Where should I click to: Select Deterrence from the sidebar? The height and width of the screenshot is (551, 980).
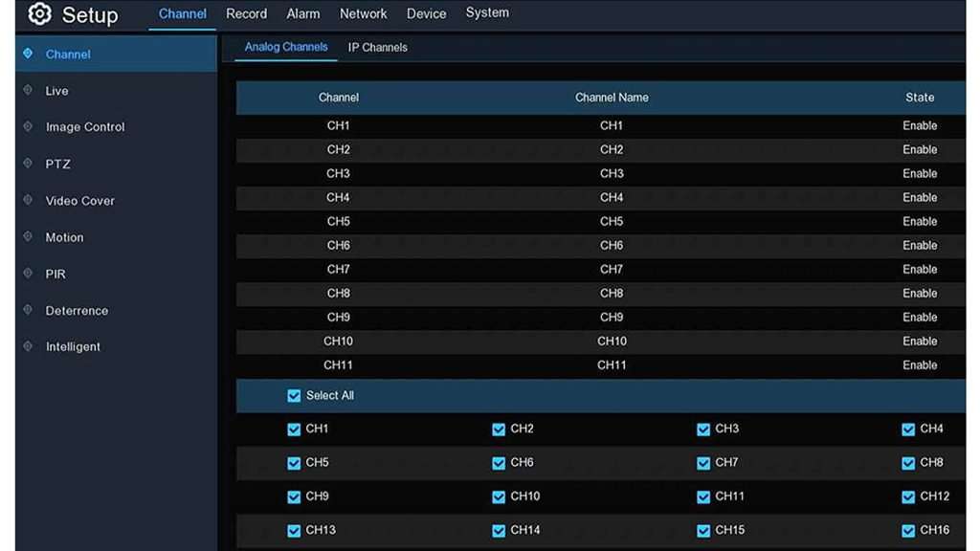78,310
